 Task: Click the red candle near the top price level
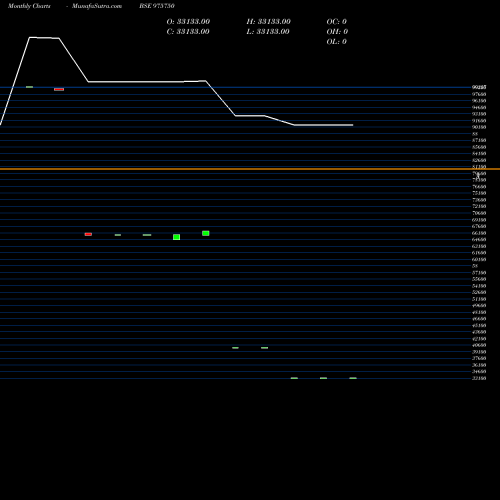tap(59, 89)
